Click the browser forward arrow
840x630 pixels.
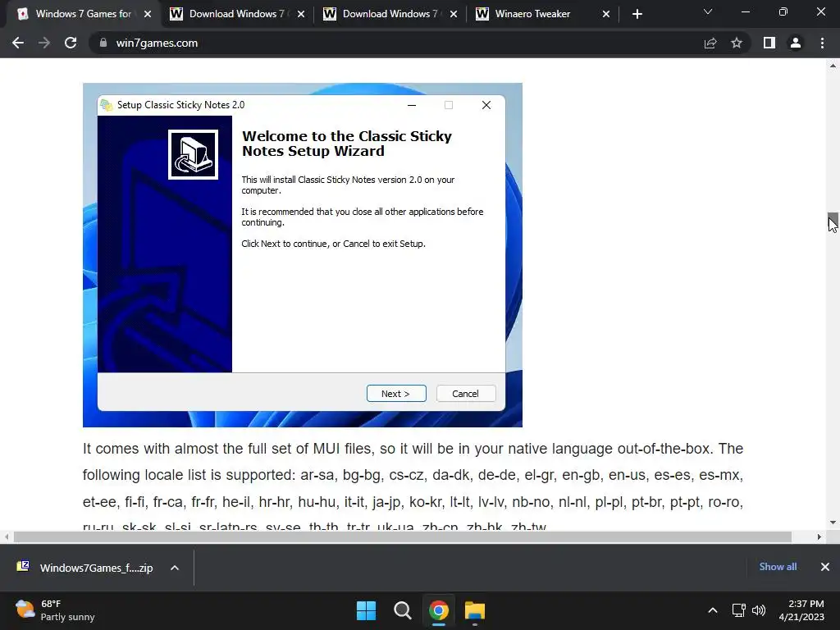click(44, 43)
